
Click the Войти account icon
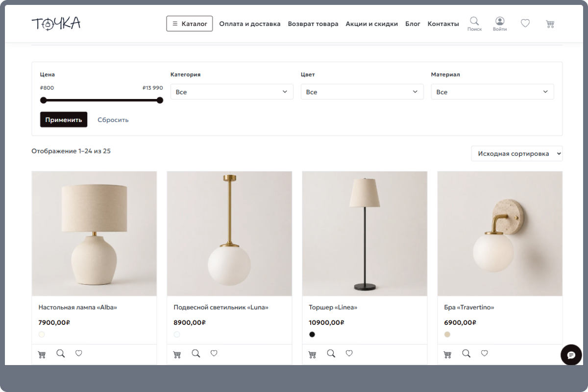point(500,24)
